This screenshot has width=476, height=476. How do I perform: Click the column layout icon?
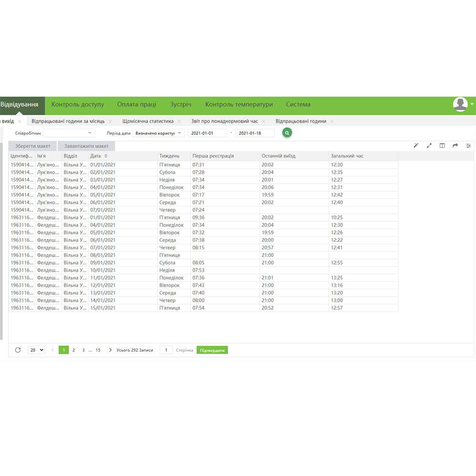tap(442, 146)
